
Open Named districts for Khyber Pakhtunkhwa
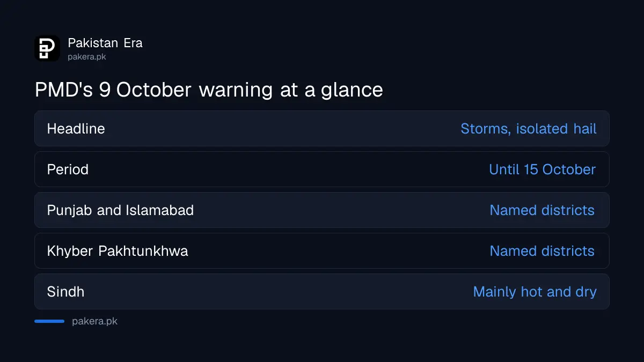[x=542, y=251]
